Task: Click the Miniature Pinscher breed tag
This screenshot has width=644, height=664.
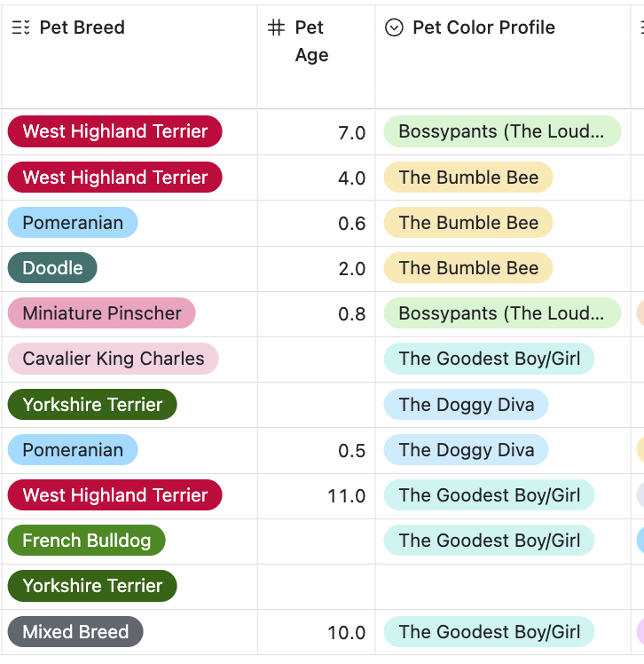Action: coord(101,313)
